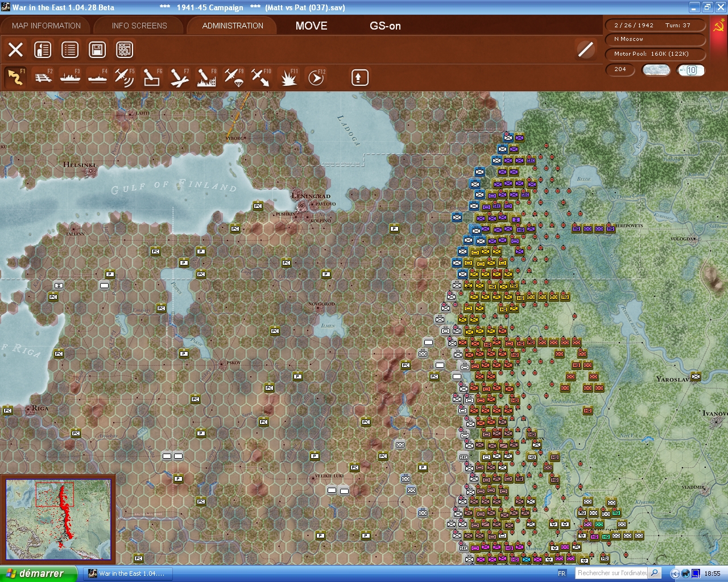Click the white weather ground-condition indicator
Screen dimensions: 728x582
point(656,70)
